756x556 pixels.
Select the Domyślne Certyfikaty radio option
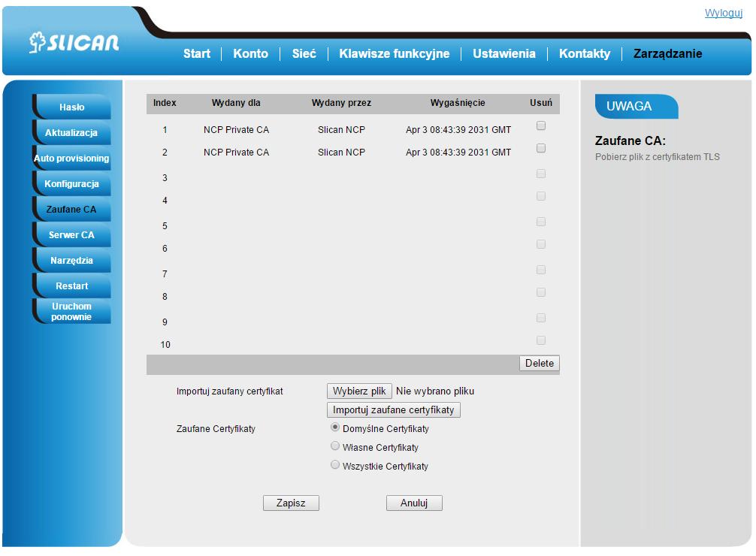335,428
